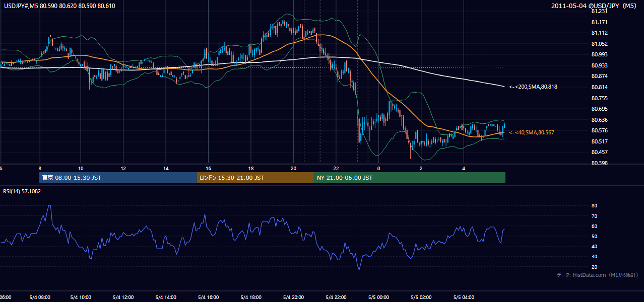Click the RSI axis 30 level label

coord(595,256)
